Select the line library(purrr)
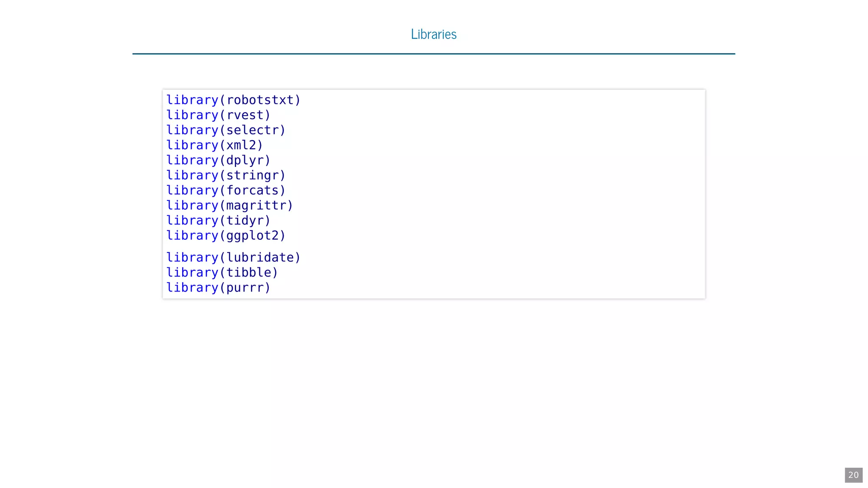 coord(218,288)
